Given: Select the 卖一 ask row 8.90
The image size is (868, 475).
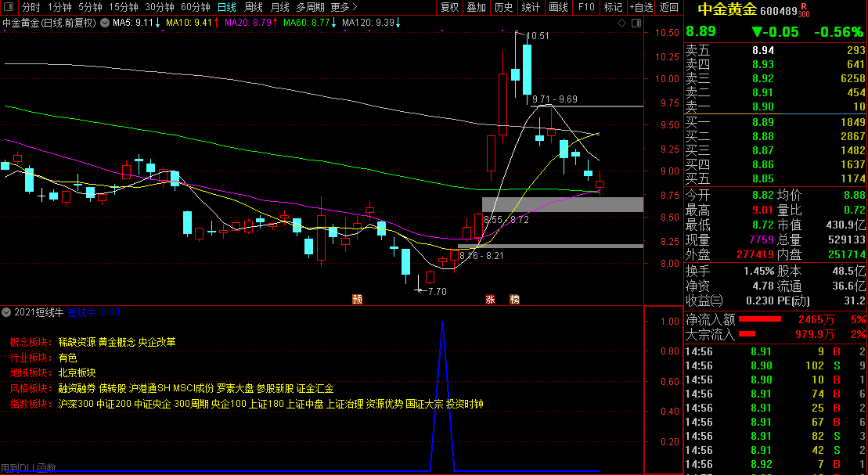Looking at the screenshot, I should click(x=775, y=107).
